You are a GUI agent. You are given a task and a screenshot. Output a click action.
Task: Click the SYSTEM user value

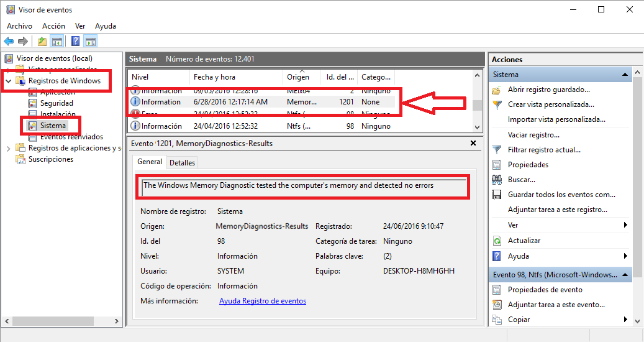pos(230,271)
